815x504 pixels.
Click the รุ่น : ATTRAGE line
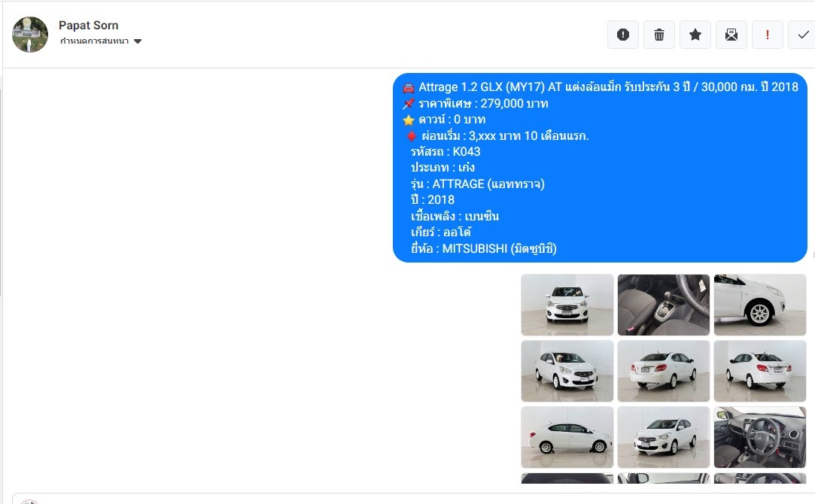(x=478, y=184)
